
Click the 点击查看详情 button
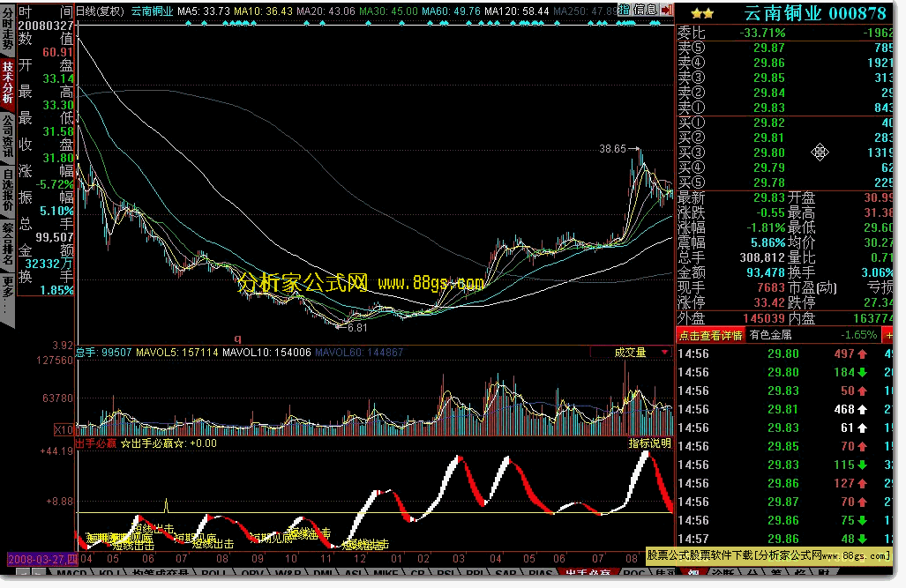711,336
